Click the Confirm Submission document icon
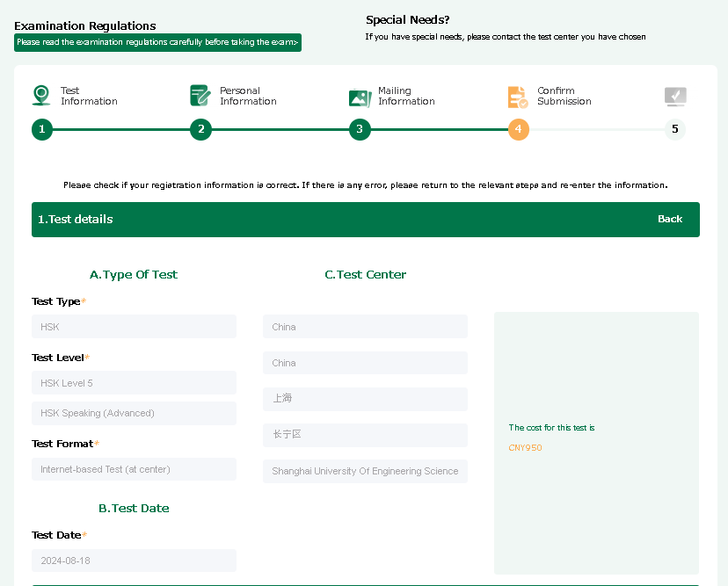 tap(518, 97)
